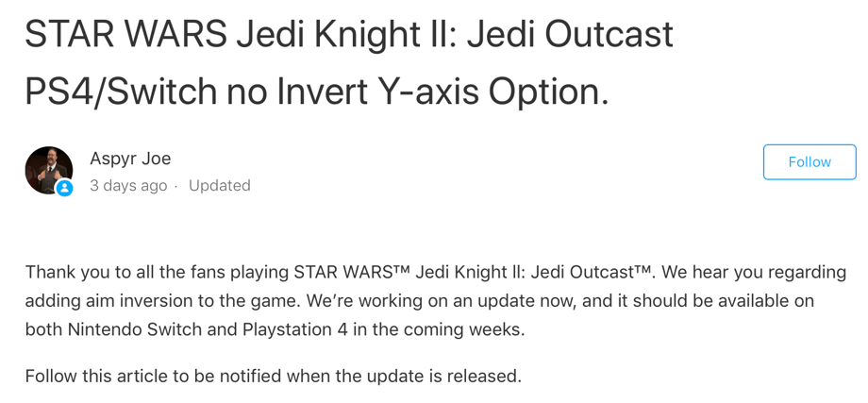The width and height of the screenshot is (868, 403).
Task: Click the blue user badge icon
Action: pyautogui.click(x=64, y=188)
